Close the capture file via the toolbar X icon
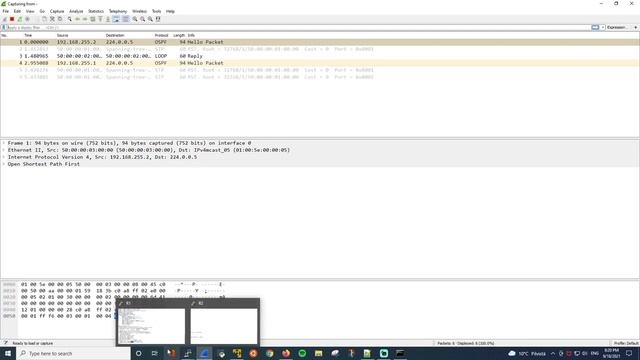Viewport: 640px width, 360px height. (52, 19)
